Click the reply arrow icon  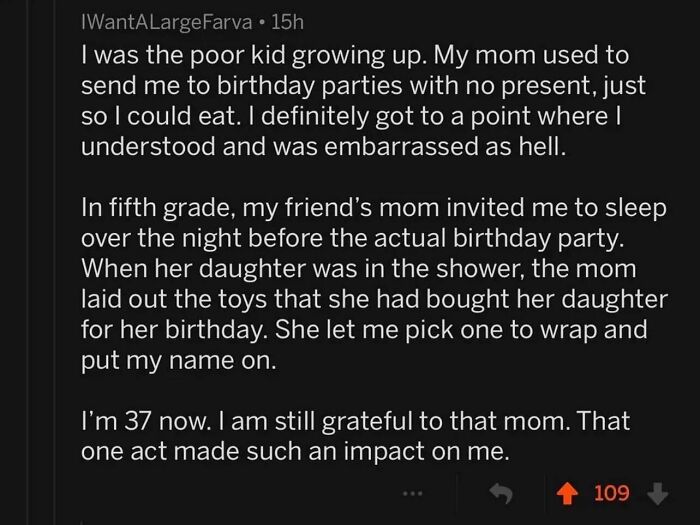point(501,494)
